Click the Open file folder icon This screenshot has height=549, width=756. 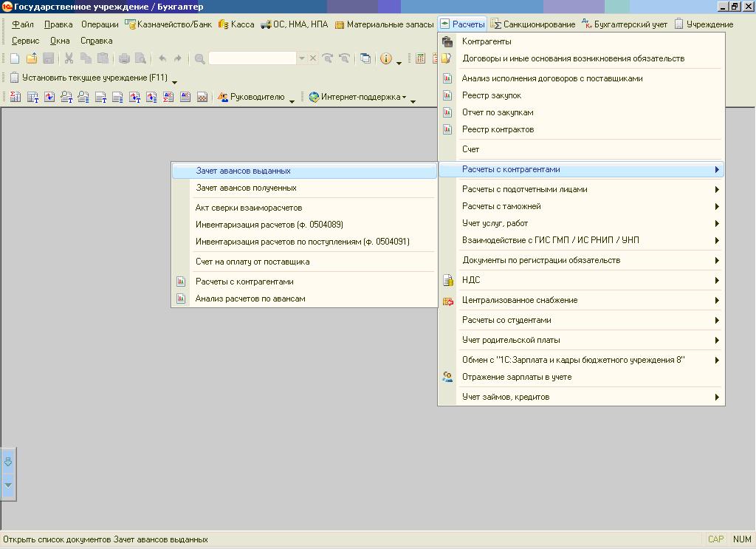pyautogui.click(x=32, y=58)
